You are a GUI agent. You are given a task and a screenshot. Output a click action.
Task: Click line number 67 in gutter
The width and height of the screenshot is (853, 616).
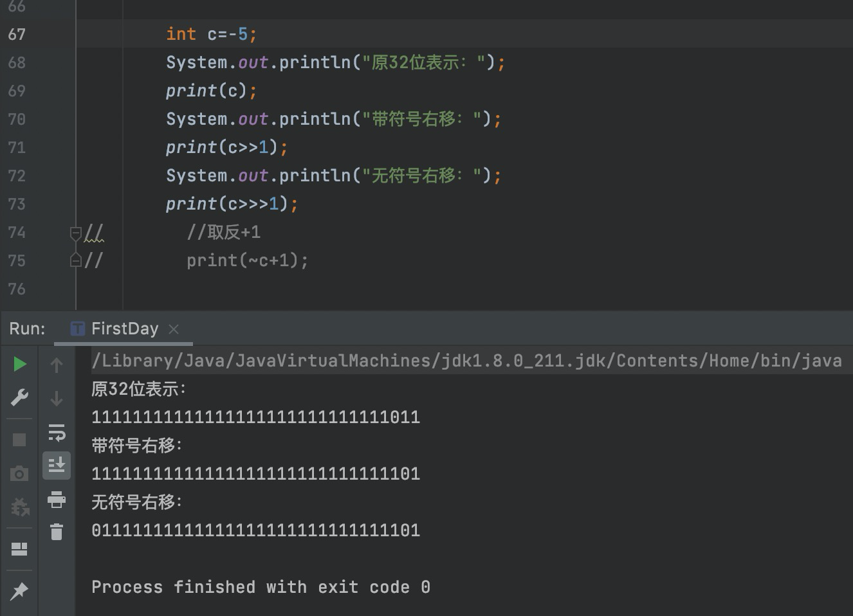17,34
